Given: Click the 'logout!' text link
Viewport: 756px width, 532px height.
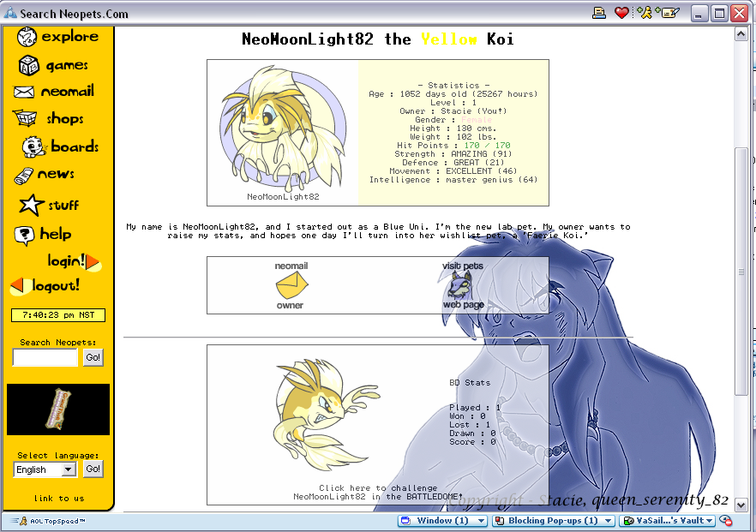Looking at the screenshot, I should click(56, 286).
